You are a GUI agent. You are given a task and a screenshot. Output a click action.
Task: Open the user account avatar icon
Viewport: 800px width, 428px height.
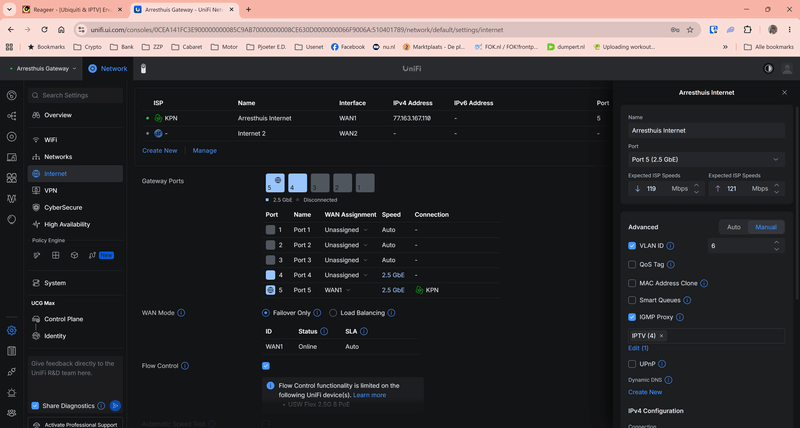(x=787, y=68)
